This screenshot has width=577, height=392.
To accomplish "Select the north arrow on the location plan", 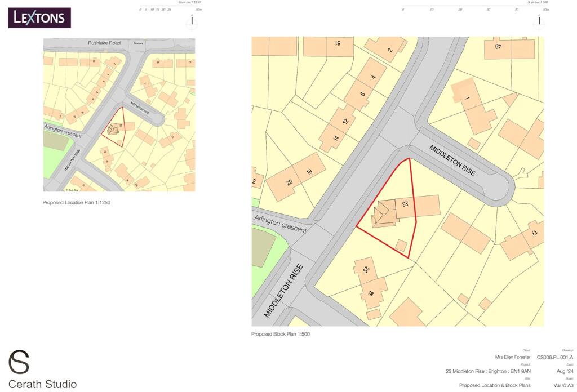I will tap(192, 20).
